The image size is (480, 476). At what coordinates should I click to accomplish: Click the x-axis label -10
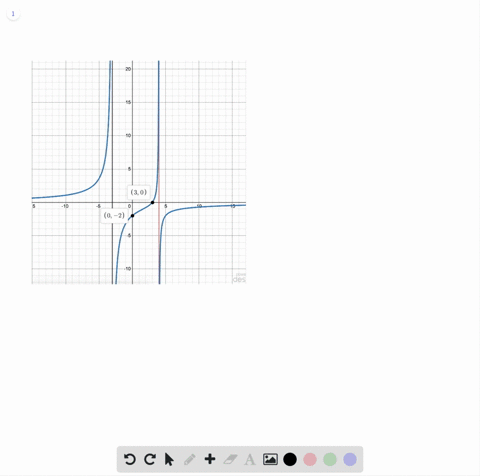pyautogui.click(x=65, y=206)
